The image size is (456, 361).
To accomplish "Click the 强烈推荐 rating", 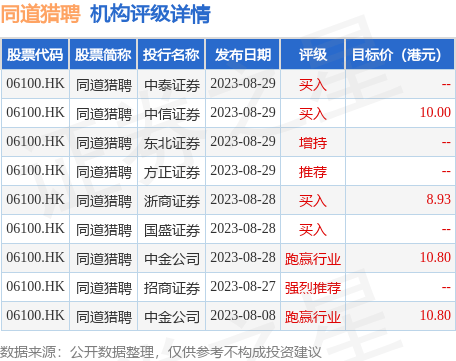I will point(313,288).
